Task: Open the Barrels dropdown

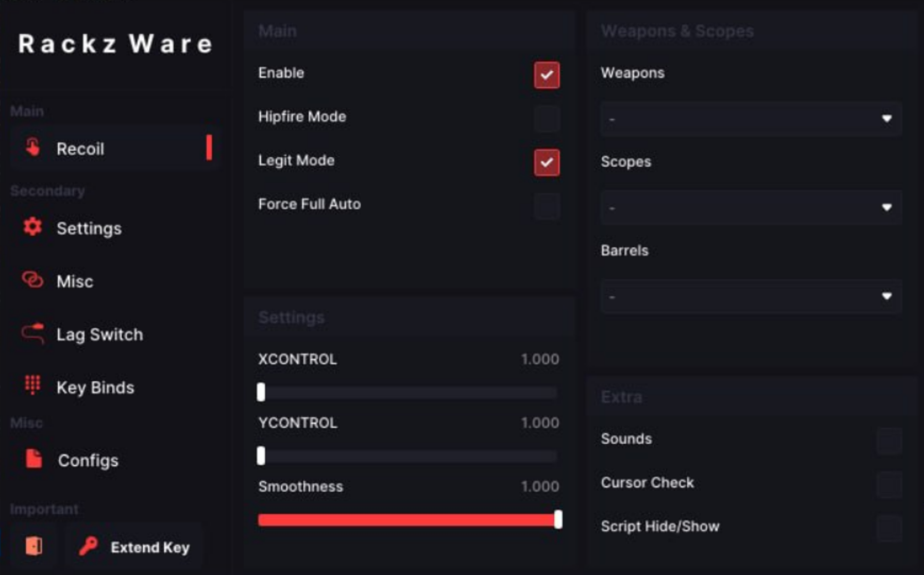Action: pos(750,297)
